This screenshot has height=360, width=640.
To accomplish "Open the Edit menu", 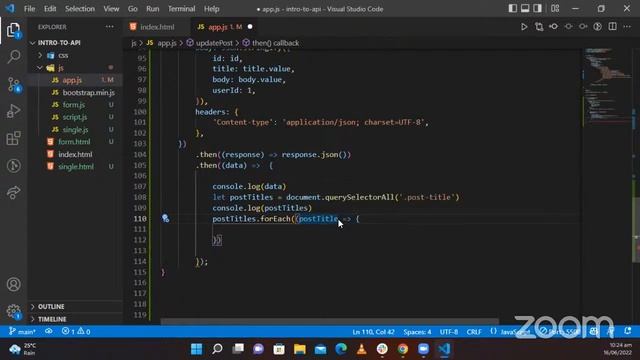I will click(50, 9).
